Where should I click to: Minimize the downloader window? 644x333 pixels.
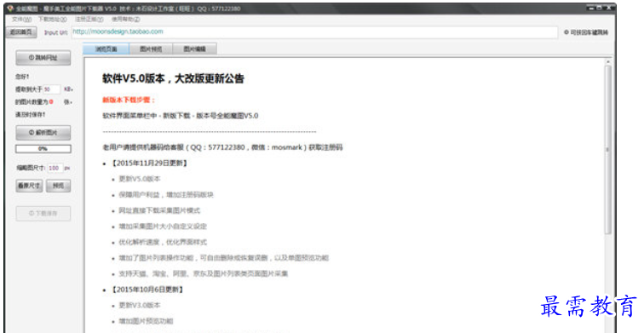590,8
